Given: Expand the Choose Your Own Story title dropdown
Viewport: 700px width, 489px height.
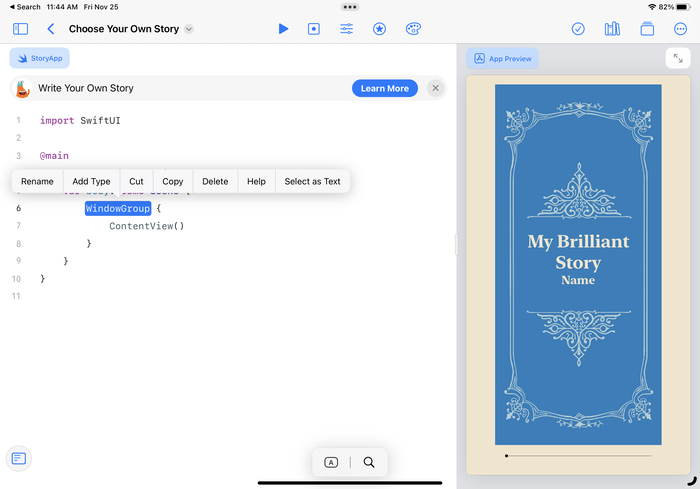Looking at the screenshot, I should pyautogui.click(x=189, y=29).
